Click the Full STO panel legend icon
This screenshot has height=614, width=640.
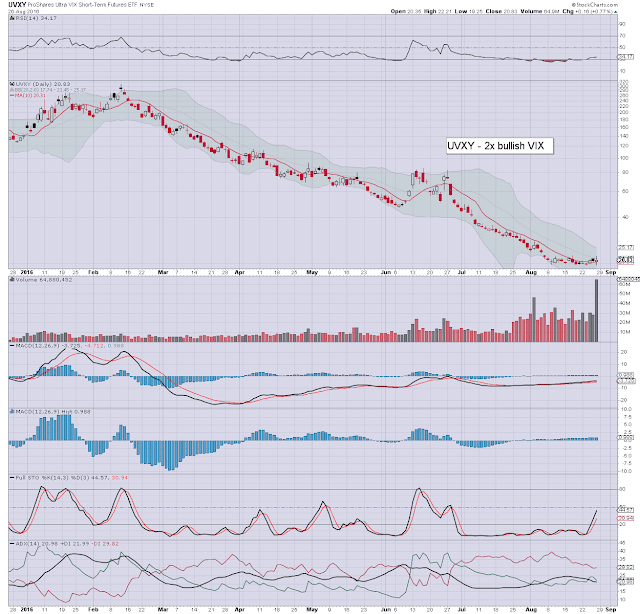12,477
